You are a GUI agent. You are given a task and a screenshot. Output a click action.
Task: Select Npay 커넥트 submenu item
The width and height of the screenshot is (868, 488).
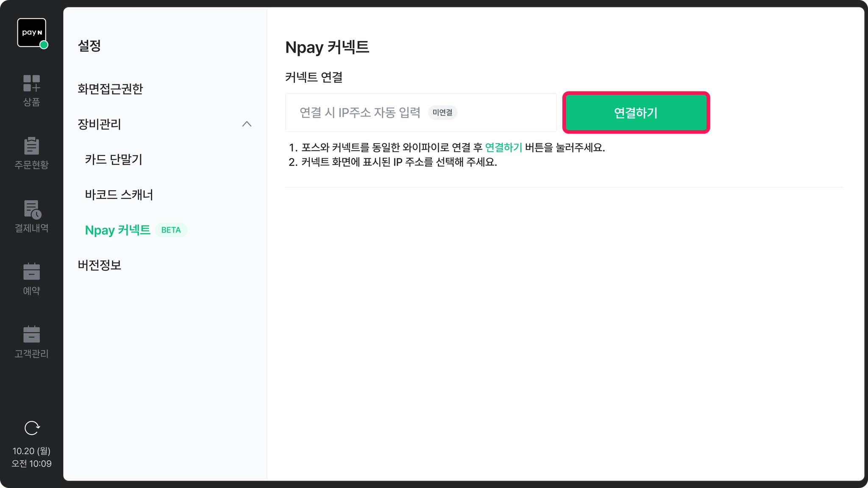pyautogui.click(x=118, y=230)
